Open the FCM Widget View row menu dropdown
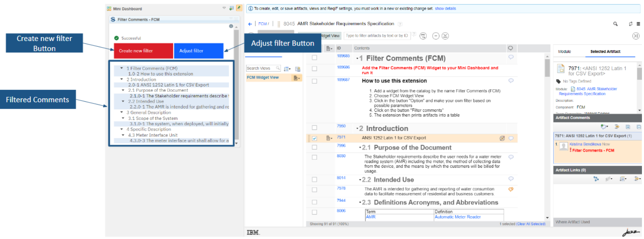The image size is (644, 239). pyautogui.click(x=296, y=78)
